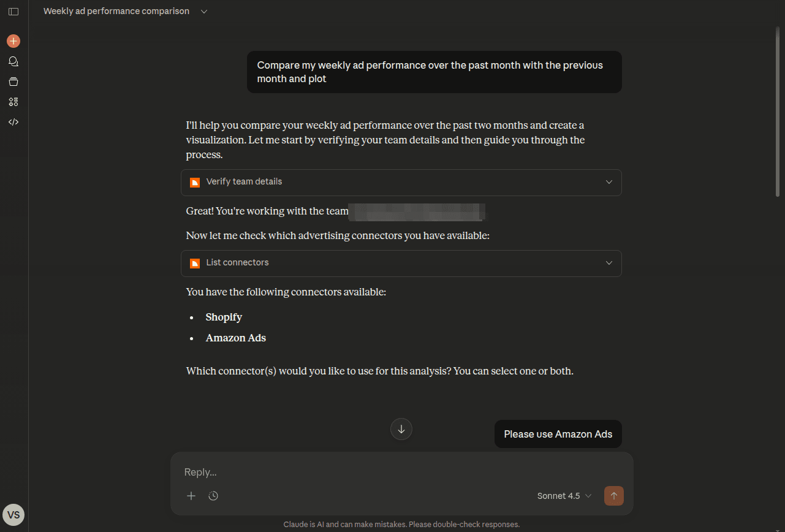Open the Code icon in the sidebar

(x=13, y=122)
